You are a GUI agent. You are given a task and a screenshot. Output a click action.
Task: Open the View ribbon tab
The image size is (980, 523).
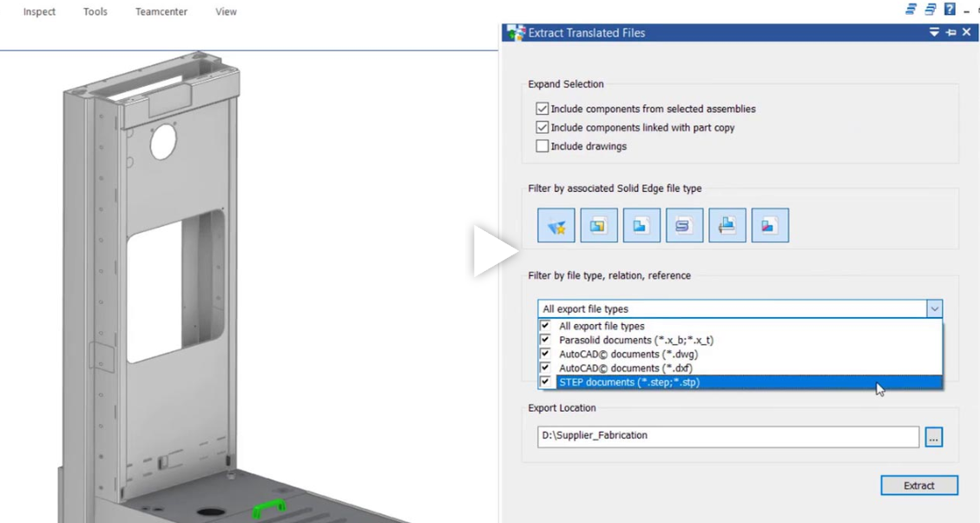click(x=226, y=12)
